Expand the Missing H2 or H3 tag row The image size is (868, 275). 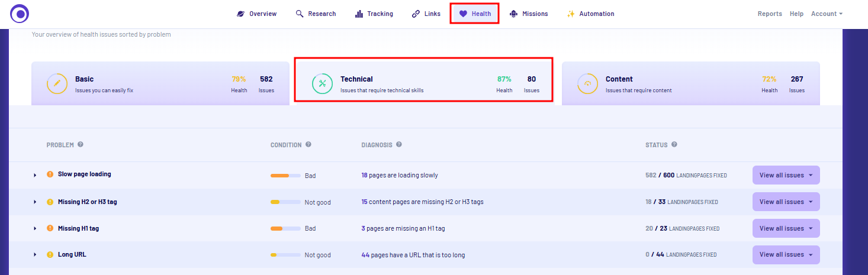pos(35,202)
